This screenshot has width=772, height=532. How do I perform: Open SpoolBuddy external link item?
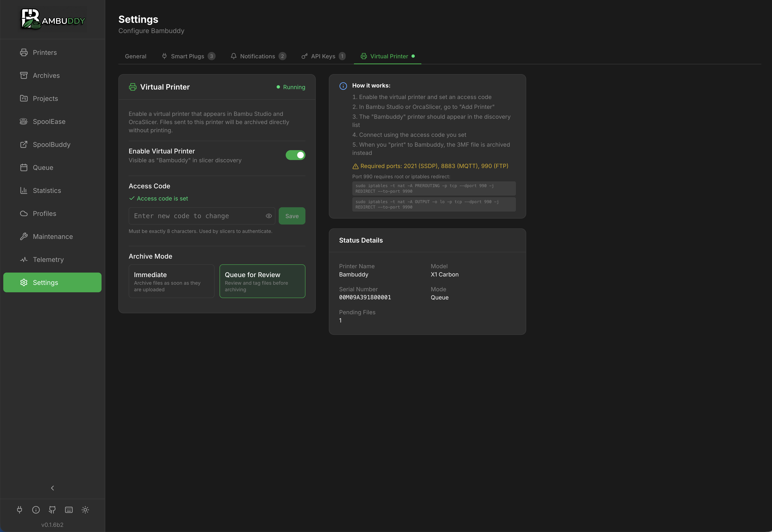(52, 144)
